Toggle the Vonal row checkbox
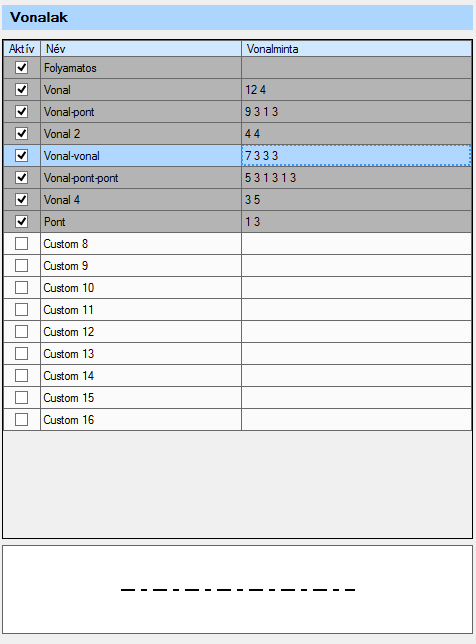 tap(21, 90)
